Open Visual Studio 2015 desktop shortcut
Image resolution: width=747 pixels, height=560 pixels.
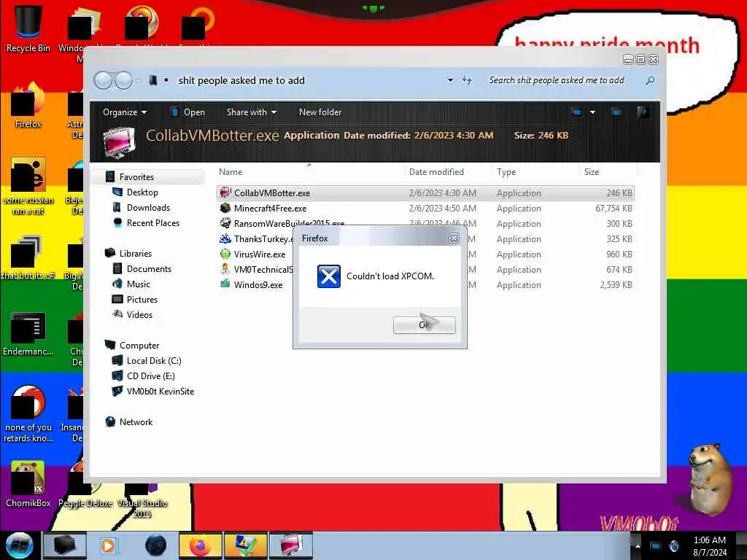(142, 501)
